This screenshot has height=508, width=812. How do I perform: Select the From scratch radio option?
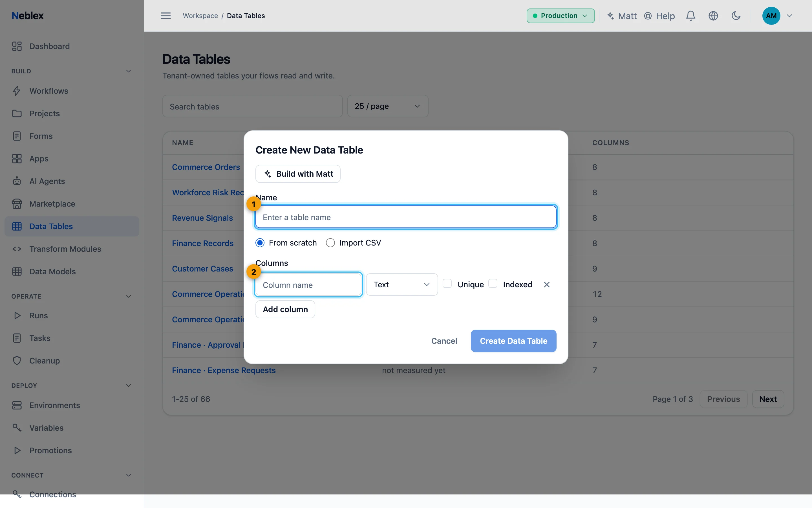260,243
